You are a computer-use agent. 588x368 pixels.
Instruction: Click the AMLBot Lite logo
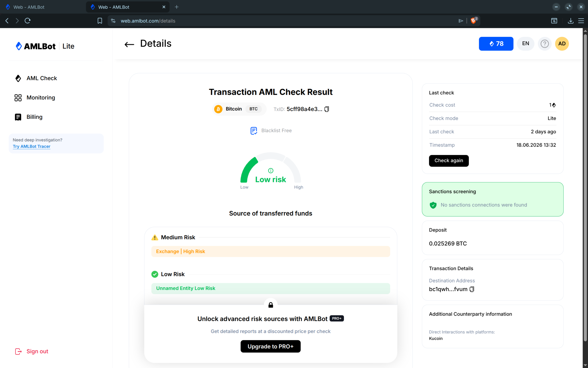(x=45, y=46)
